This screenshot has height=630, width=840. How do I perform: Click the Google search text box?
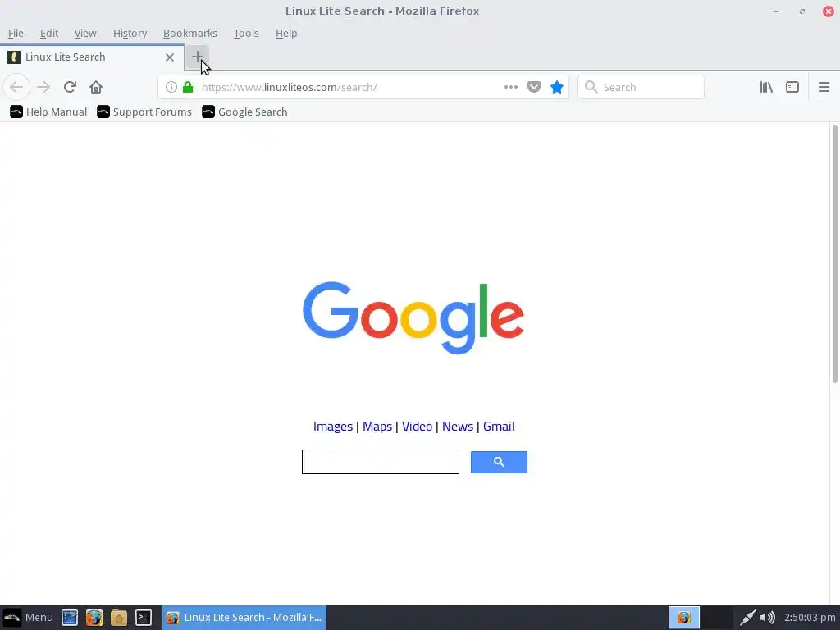point(381,462)
